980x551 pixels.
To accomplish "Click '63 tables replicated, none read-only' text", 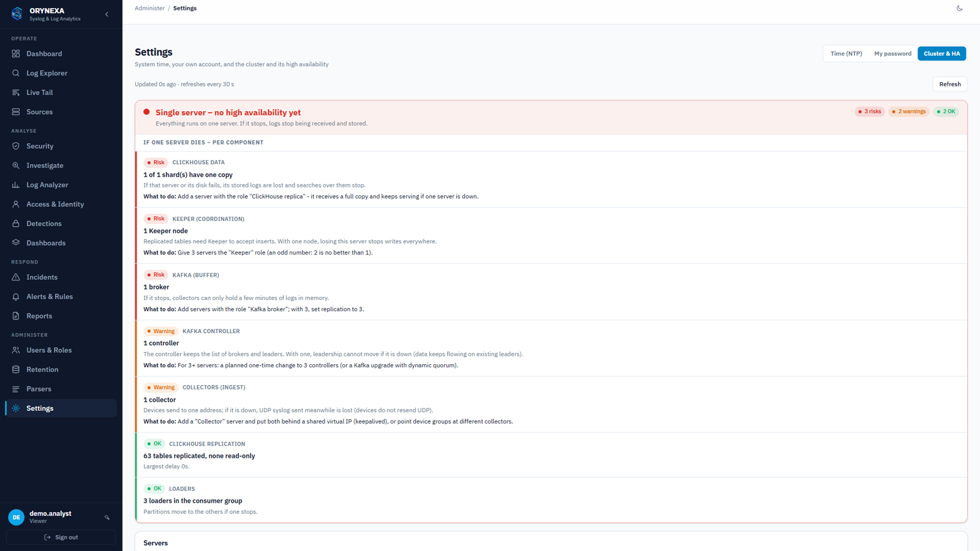I will [199, 456].
